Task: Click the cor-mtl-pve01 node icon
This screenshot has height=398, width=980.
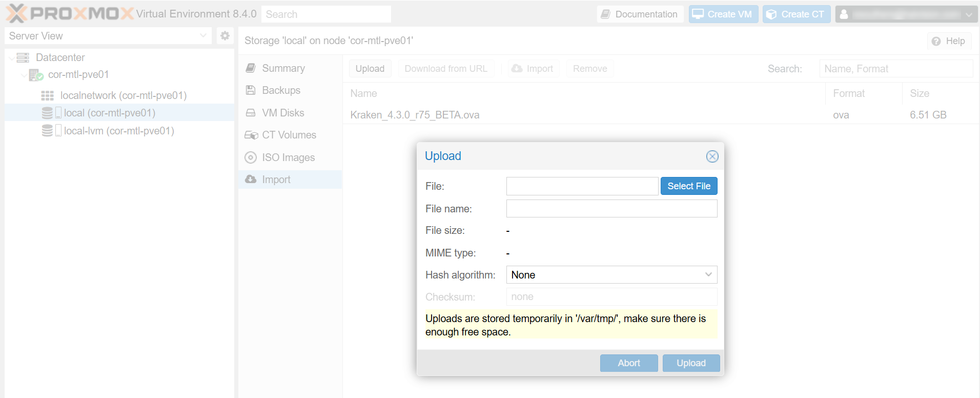Action: [x=36, y=75]
